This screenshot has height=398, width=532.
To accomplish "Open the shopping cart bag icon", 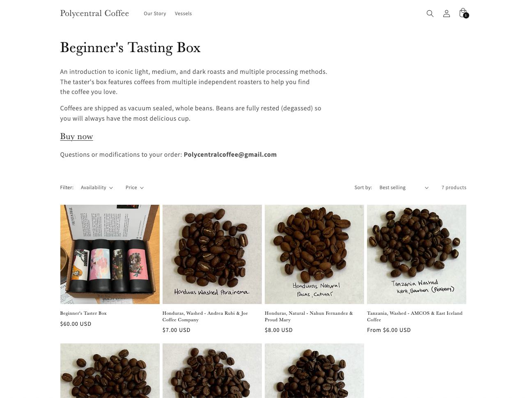I will pyautogui.click(x=463, y=13).
